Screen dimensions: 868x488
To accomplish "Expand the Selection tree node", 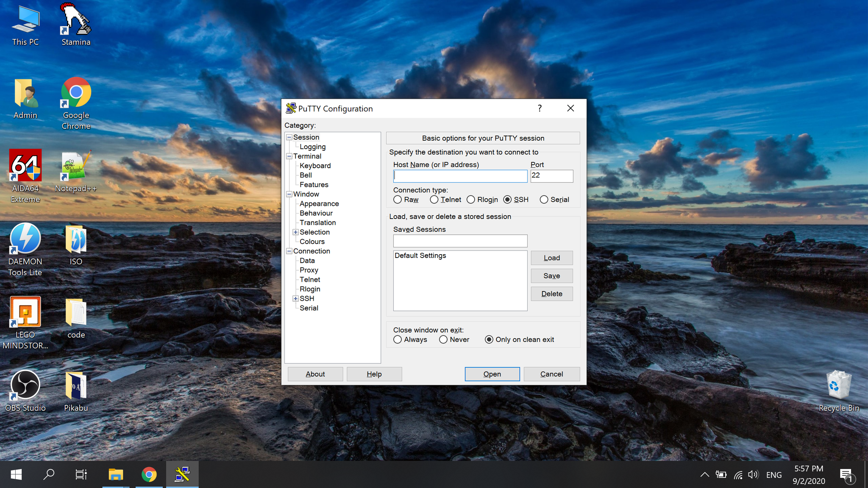I will click(x=295, y=232).
